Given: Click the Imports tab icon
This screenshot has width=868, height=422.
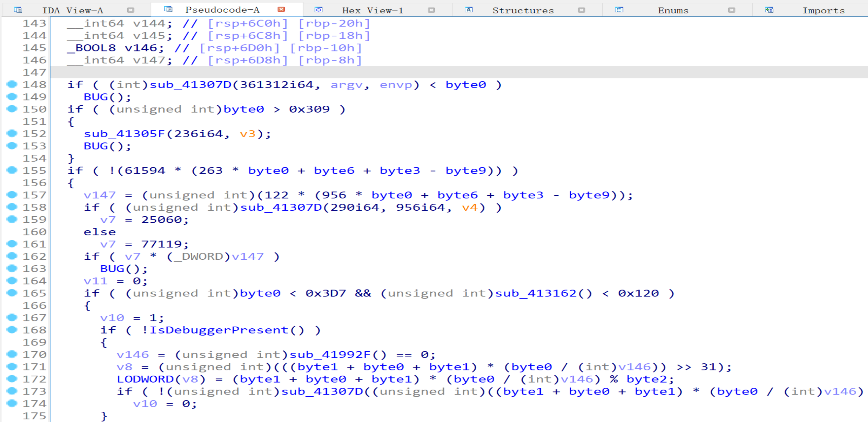Looking at the screenshot, I should click(x=769, y=10).
